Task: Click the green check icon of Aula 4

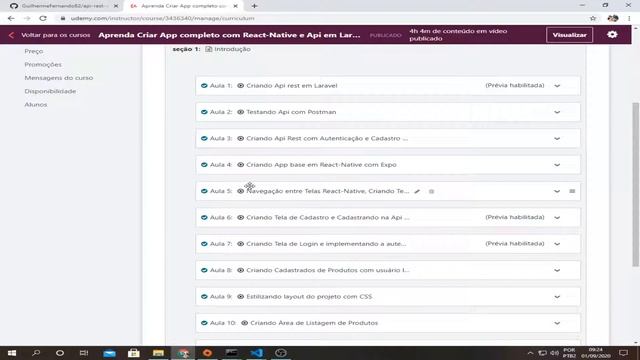Action: point(204,165)
